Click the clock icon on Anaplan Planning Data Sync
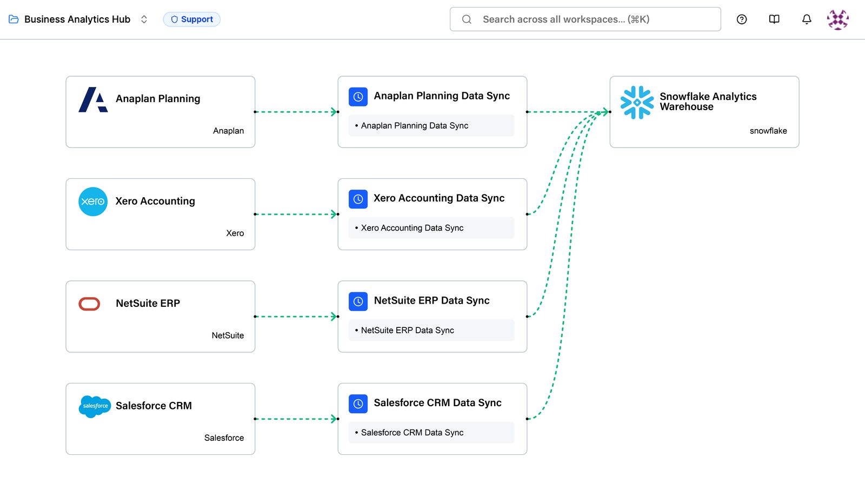865x504 pixels. [357, 97]
